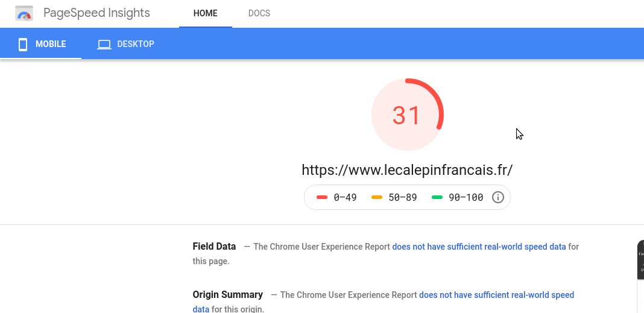Image resolution: width=644 pixels, height=313 pixels.
Task: Click the PageSpeed Insights logo icon
Action: click(24, 13)
